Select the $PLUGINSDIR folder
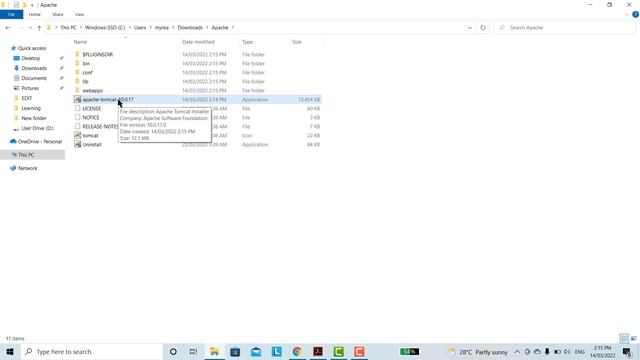This screenshot has height=360, width=640. 97,55
